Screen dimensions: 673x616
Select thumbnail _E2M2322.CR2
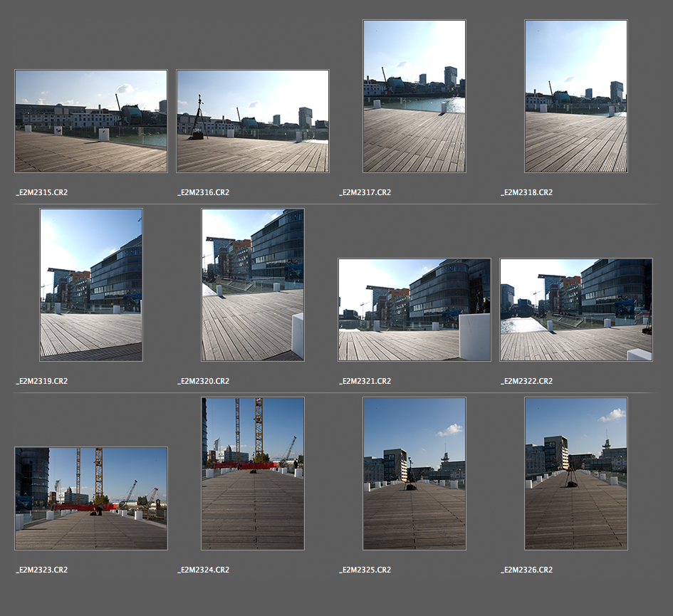tap(575, 310)
